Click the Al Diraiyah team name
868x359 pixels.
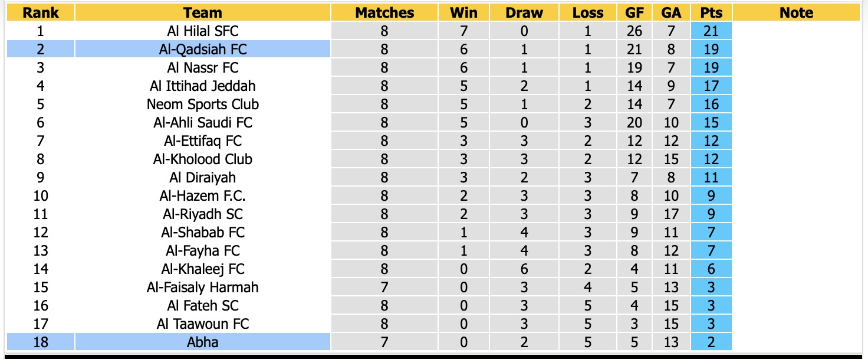click(x=203, y=177)
